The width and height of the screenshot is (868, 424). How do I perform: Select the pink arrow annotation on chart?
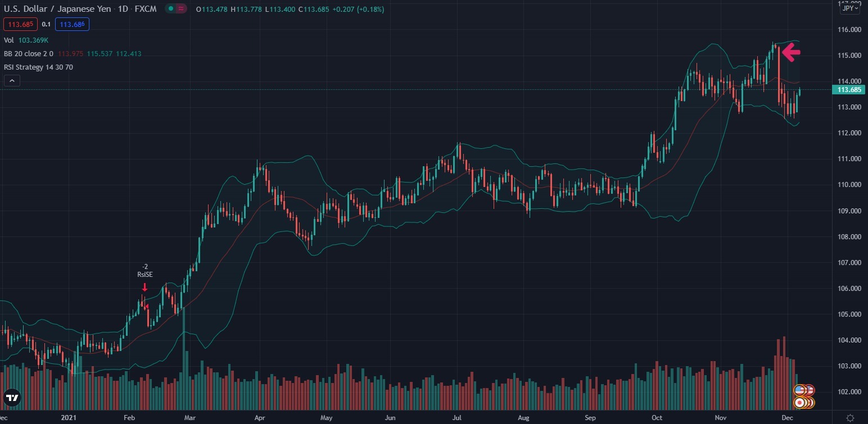click(x=791, y=53)
